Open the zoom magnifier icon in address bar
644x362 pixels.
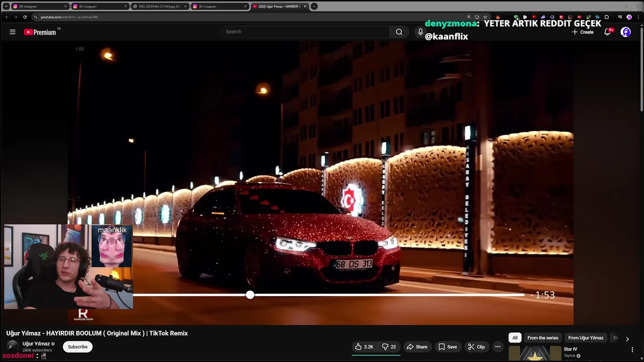click(469, 17)
